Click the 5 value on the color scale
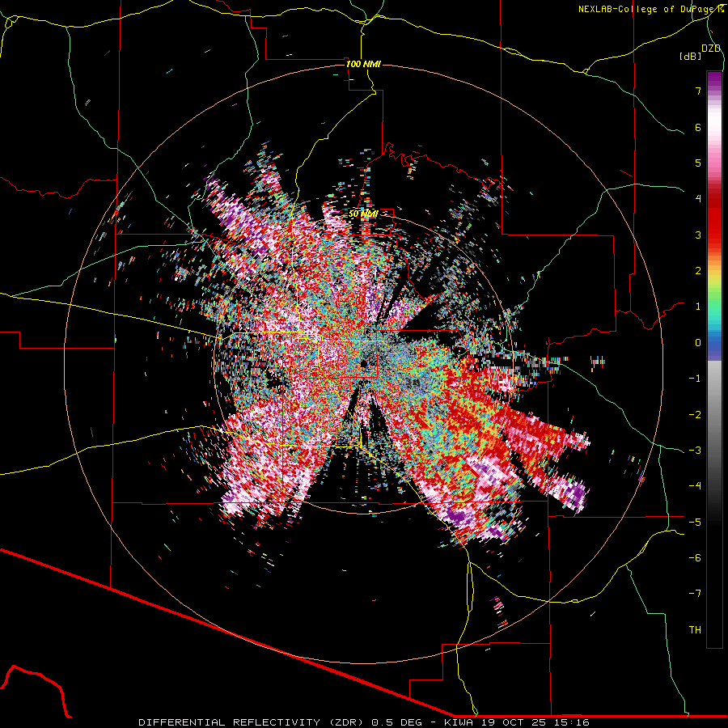The height and width of the screenshot is (728, 728). coord(698,163)
